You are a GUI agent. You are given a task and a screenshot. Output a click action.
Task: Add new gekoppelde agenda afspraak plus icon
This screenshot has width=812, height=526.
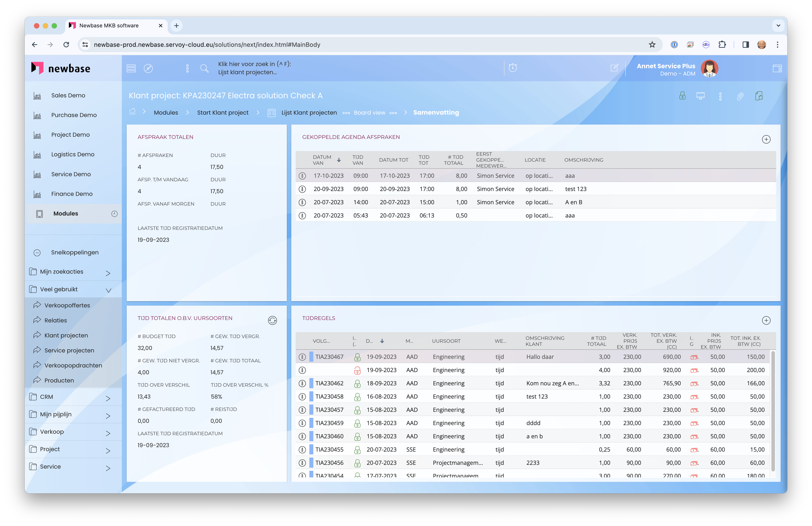pos(766,139)
